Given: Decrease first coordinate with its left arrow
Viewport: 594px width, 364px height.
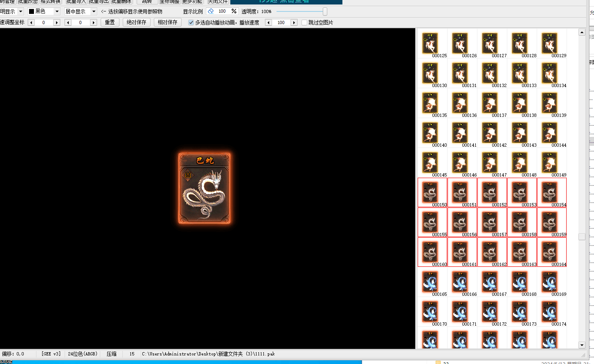Looking at the screenshot, I should [31, 22].
